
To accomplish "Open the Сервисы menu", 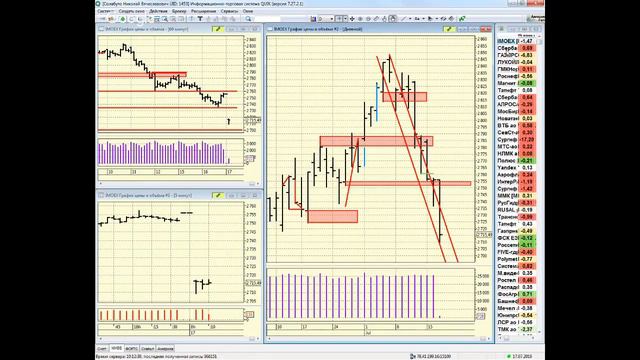I will (x=229, y=11).
